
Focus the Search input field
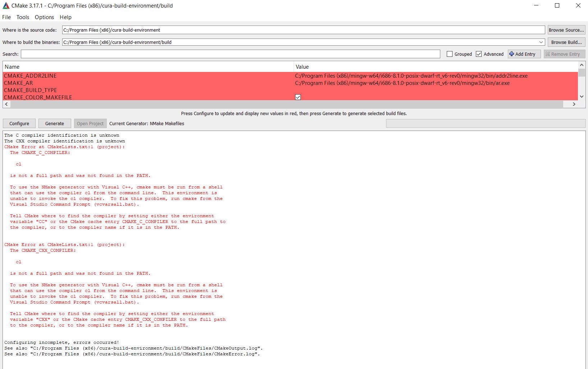click(230, 54)
